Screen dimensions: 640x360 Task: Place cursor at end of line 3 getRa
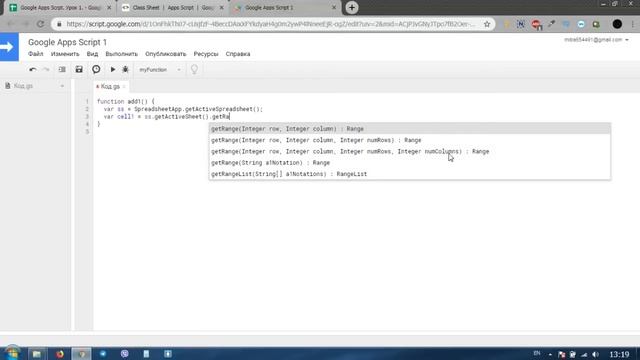coord(230,117)
